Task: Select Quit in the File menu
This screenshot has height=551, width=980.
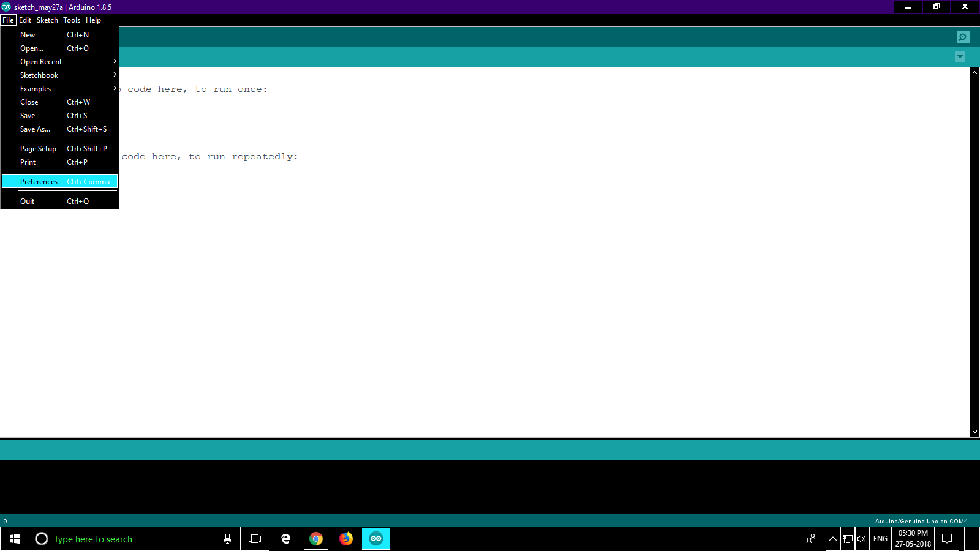Action: pos(59,201)
